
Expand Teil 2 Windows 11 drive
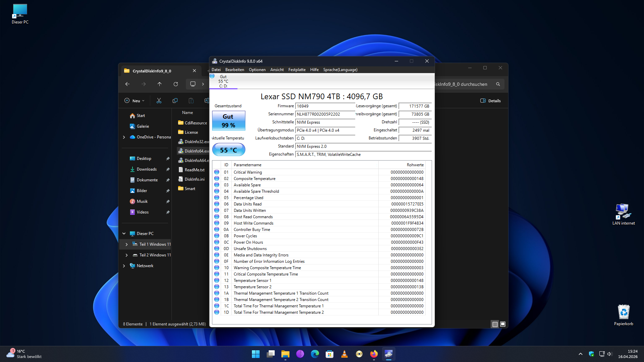[126, 255]
